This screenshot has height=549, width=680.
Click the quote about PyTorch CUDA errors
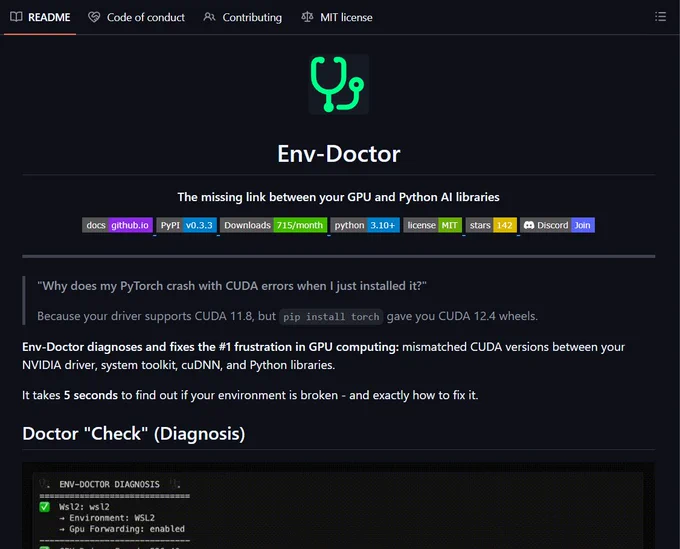232,286
